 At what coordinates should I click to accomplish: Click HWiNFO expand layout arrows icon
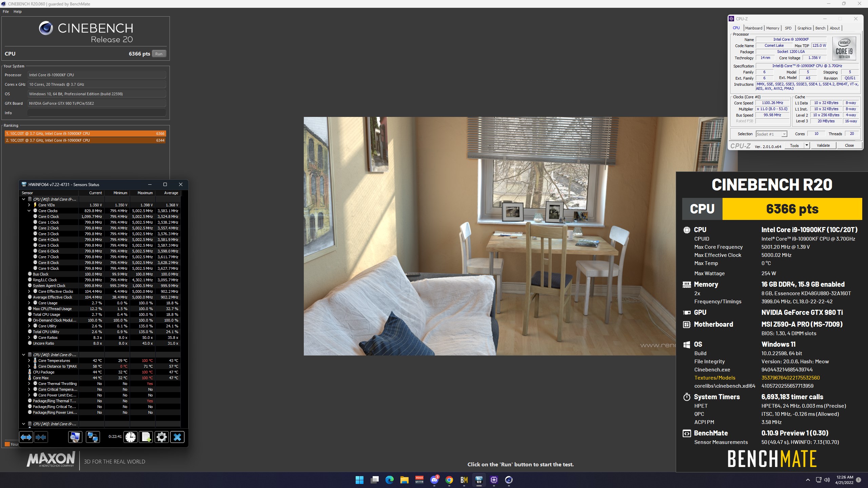pos(26,437)
